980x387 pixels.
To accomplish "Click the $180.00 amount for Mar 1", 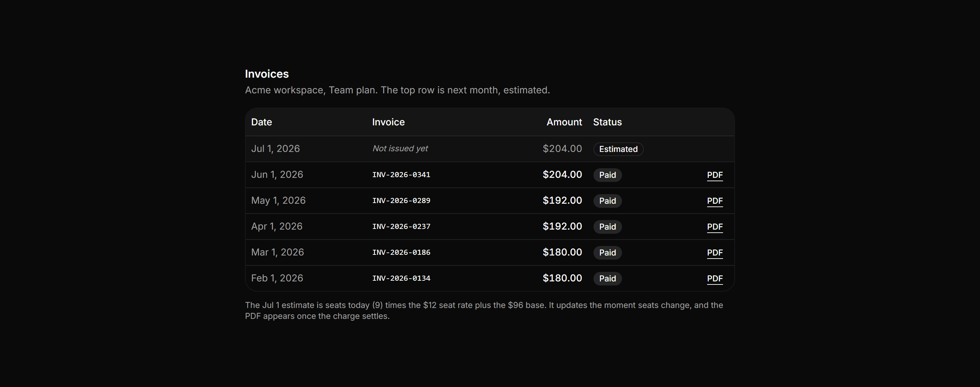I will click(562, 252).
